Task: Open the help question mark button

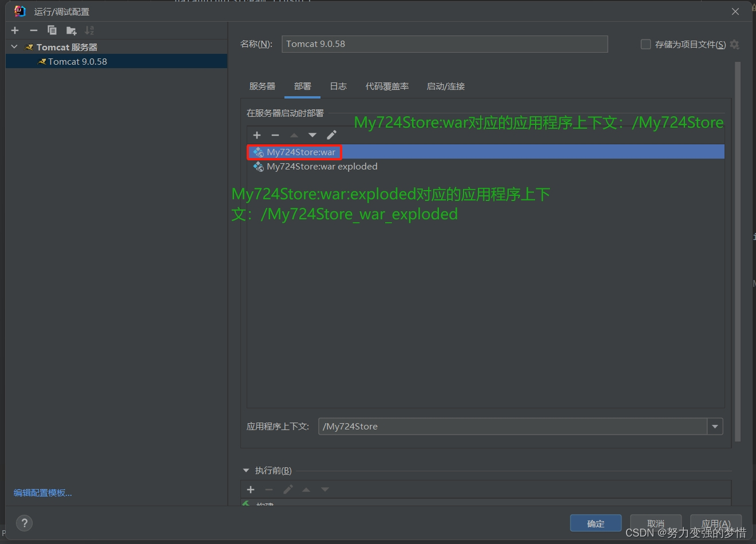Action: coord(24,523)
